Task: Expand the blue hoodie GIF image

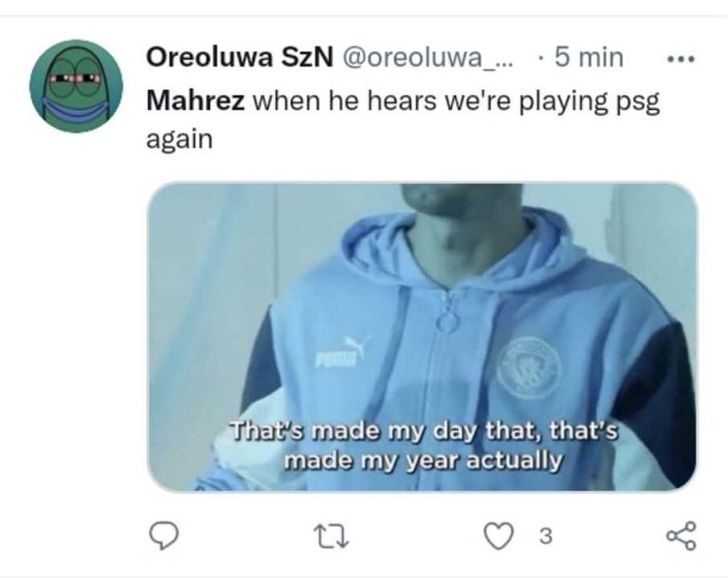Action: (x=422, y=336)
